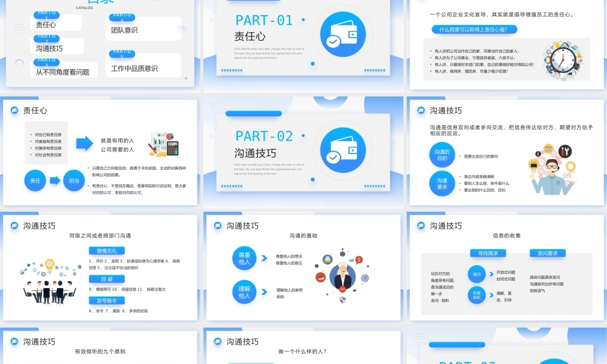Image resolution: width=607 pixels, height=364 pixels.
Task: Select the 担当 blue circle
Action: [74, 181]
